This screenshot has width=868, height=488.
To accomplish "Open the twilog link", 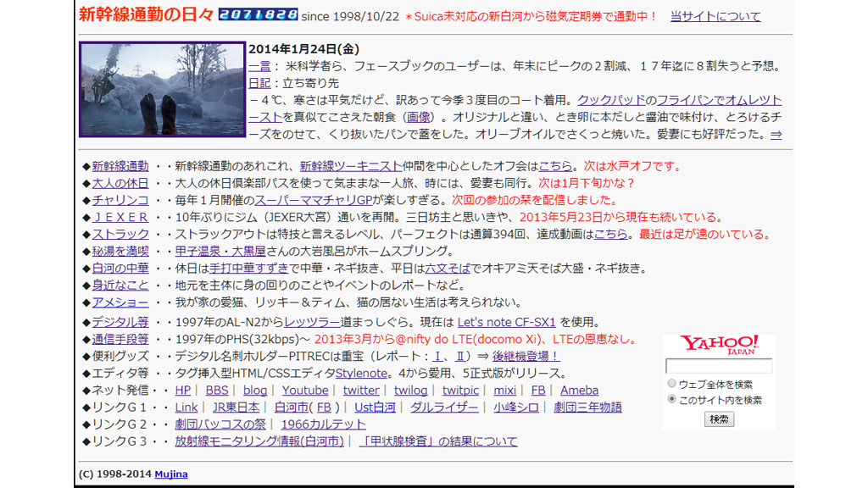I will pyautogui.click(x=411, y=391).
